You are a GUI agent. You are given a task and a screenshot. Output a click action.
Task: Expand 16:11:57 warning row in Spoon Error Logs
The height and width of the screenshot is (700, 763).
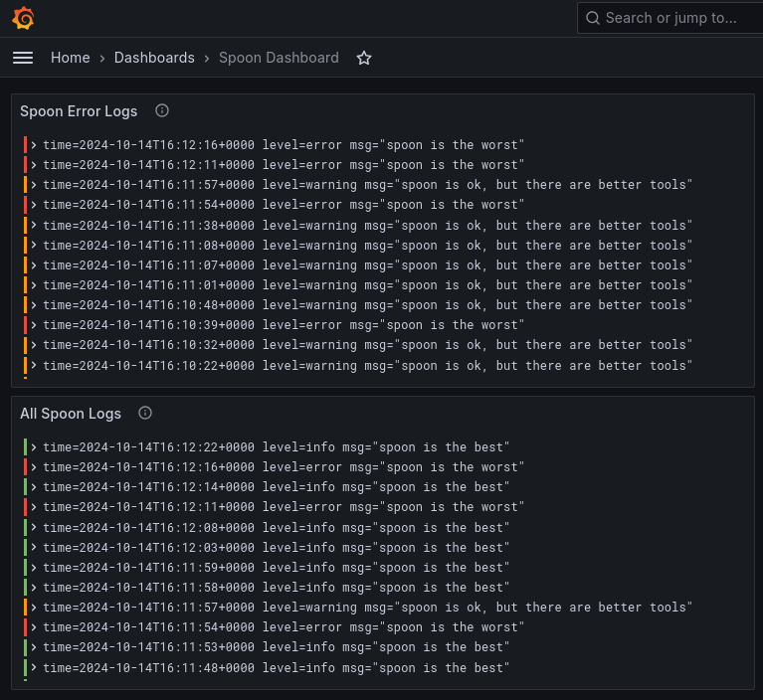click(x=34, y=185)
